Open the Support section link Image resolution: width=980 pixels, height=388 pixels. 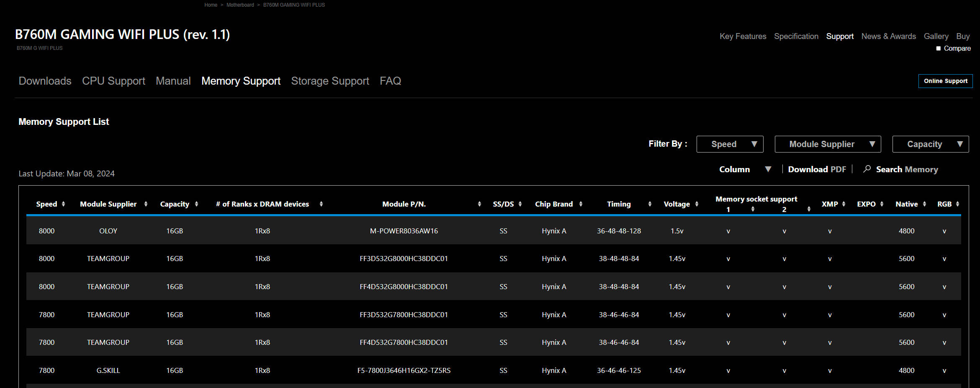[840, 36]
